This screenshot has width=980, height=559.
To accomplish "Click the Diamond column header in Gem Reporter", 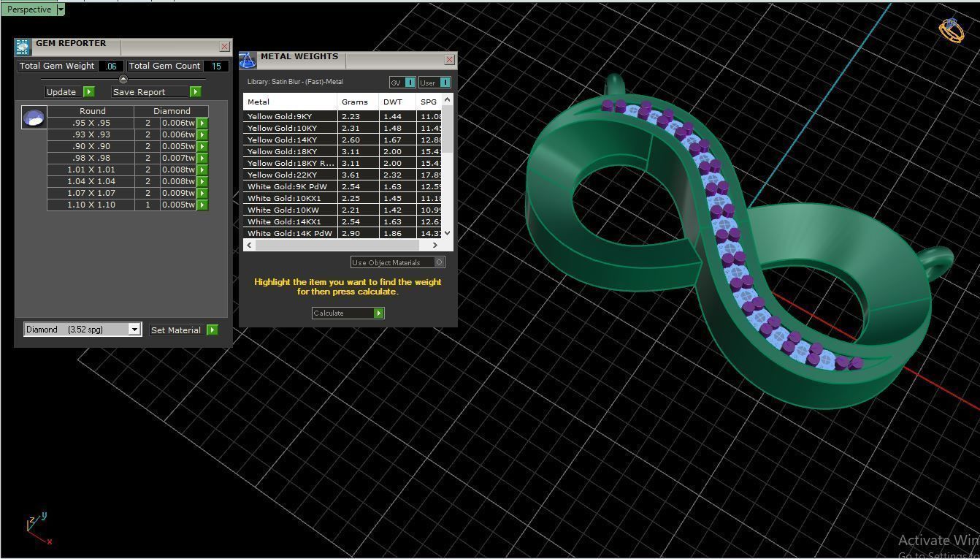I will [x=172, y=111].
